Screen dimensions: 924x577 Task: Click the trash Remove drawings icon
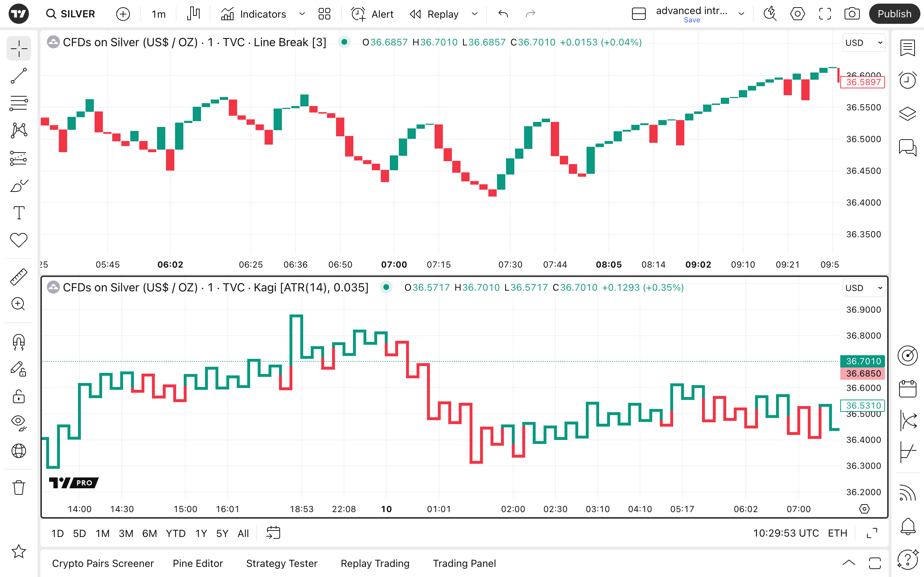pos(18,487)
